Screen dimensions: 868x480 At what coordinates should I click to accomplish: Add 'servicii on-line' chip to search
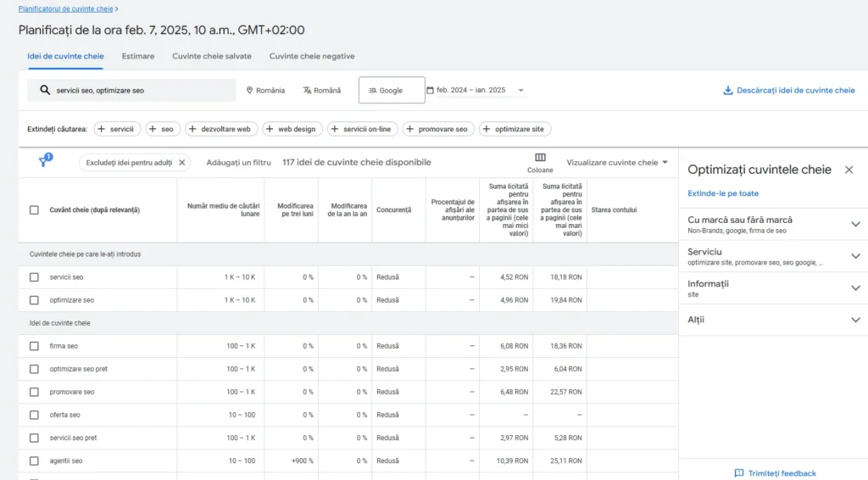363,129
